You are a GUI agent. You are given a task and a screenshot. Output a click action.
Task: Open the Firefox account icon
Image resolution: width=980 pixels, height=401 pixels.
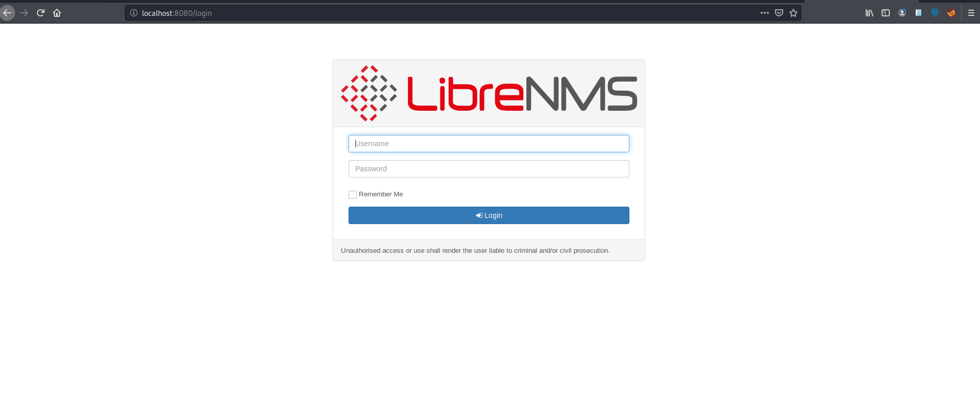pyautogui.click(x=902, y=13)
